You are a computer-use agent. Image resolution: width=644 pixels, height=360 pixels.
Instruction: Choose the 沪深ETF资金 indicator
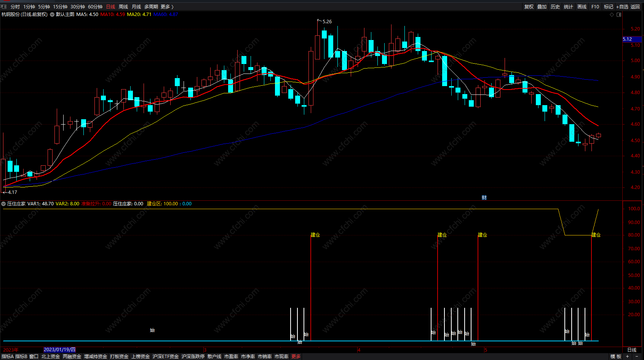pos(166,357)
